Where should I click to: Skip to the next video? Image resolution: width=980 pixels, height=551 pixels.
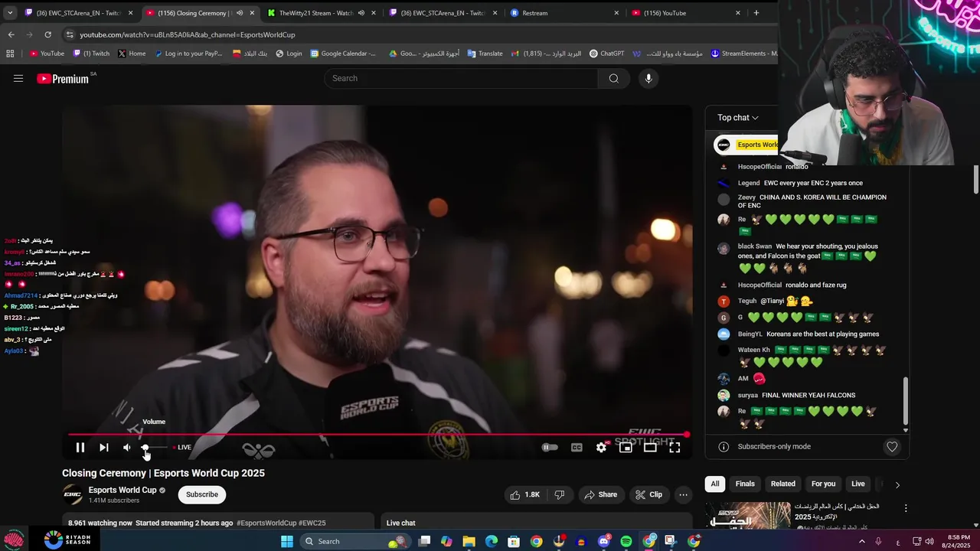click(x=104, y=448)
